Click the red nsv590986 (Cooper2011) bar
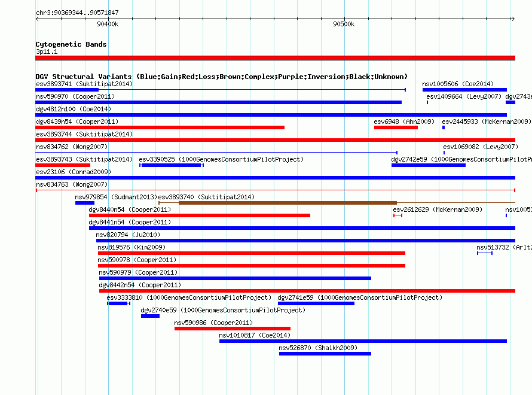The image size is (532, 395). 233,329
